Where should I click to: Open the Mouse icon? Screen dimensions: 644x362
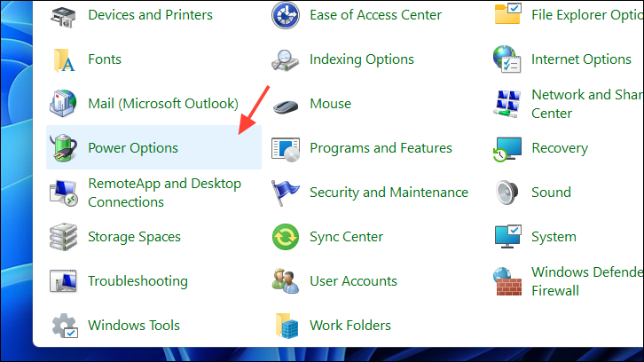[x=286, y=104]
